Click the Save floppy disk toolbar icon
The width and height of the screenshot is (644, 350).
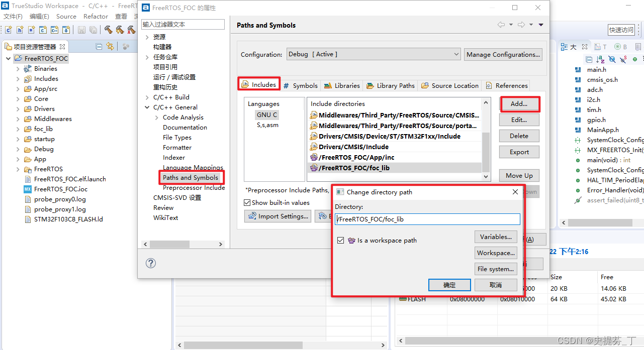point(81,30)
